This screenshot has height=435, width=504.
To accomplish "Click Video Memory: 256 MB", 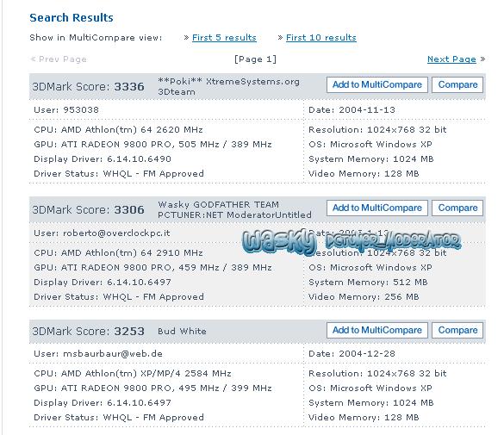I will (x=364, y=297).
